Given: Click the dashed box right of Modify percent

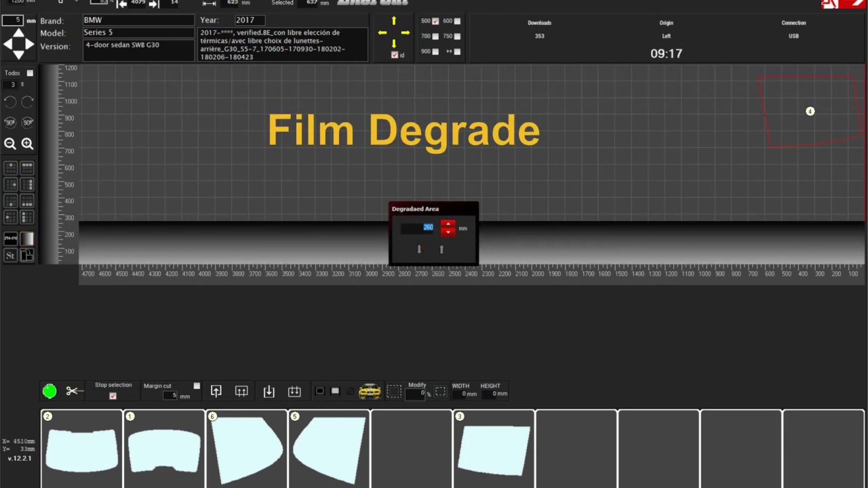Looking at the screenshot, I should pyautogui.click(x=440, y=391).
